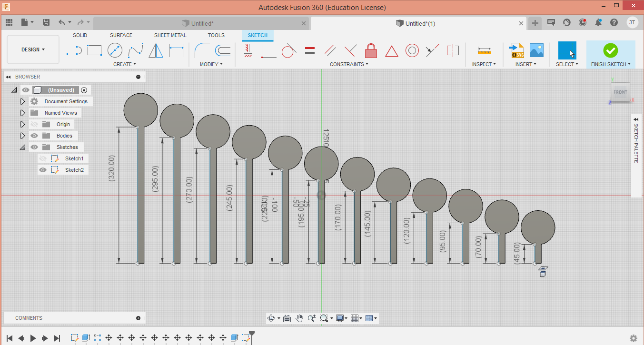Collapse the Sketches node
644x345 pixels.
point(22,147)
